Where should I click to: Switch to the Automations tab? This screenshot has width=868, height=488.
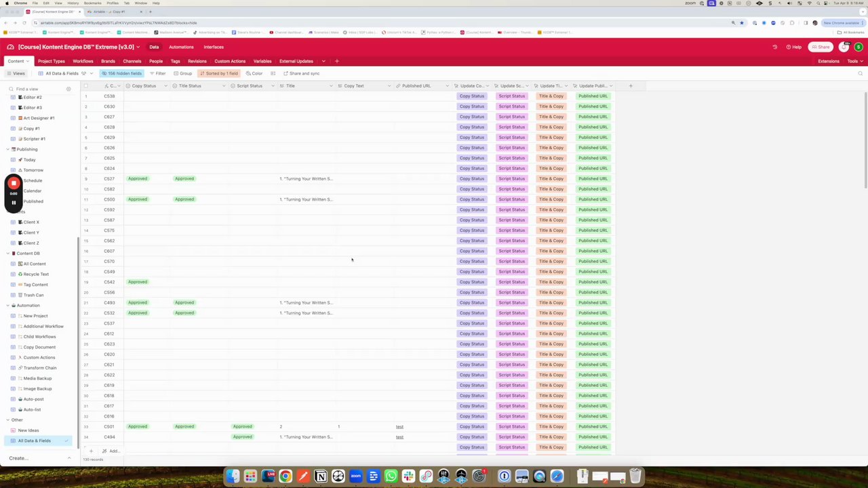click(181, 47)
